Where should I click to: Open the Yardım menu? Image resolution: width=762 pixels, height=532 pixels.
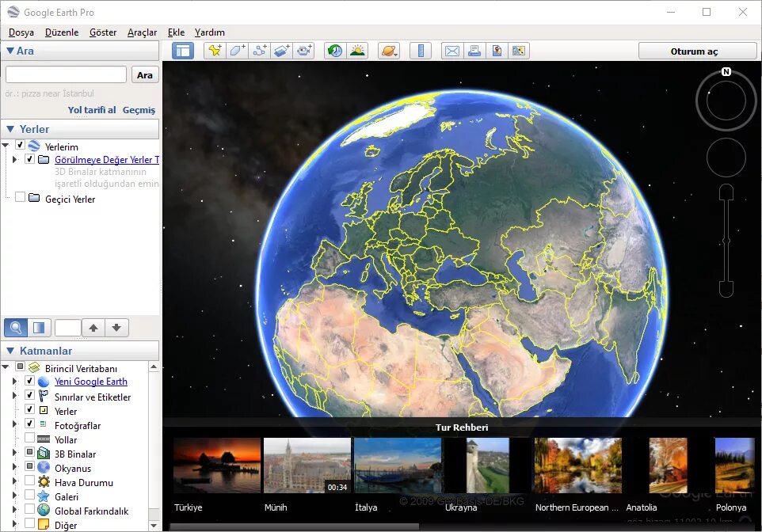[209, 32]
